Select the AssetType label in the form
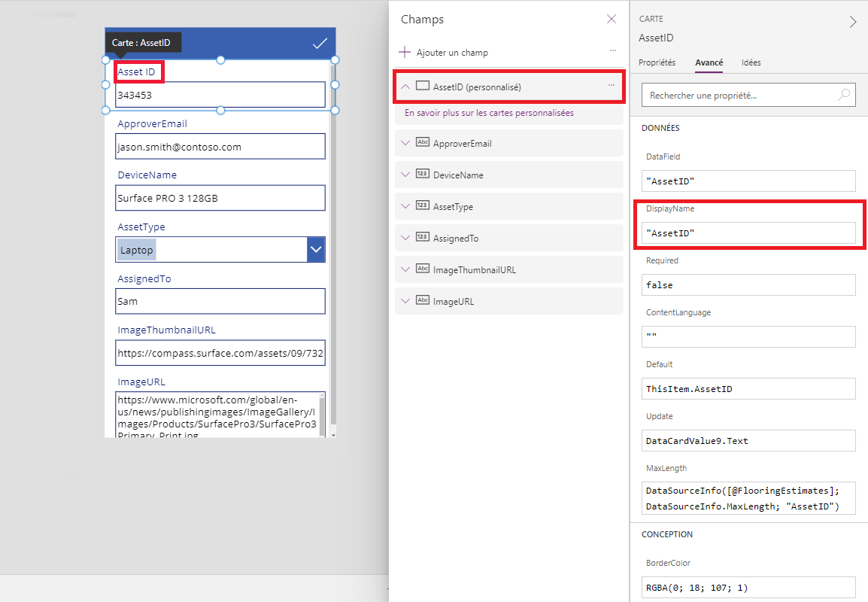 point(141,227)
